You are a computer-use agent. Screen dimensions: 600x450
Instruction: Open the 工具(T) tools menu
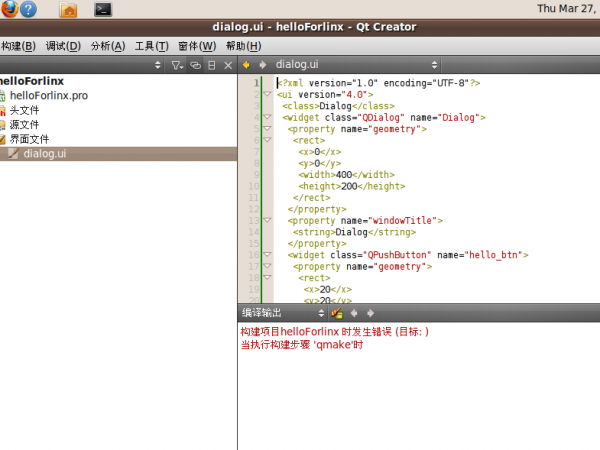(x=151, y=46)
